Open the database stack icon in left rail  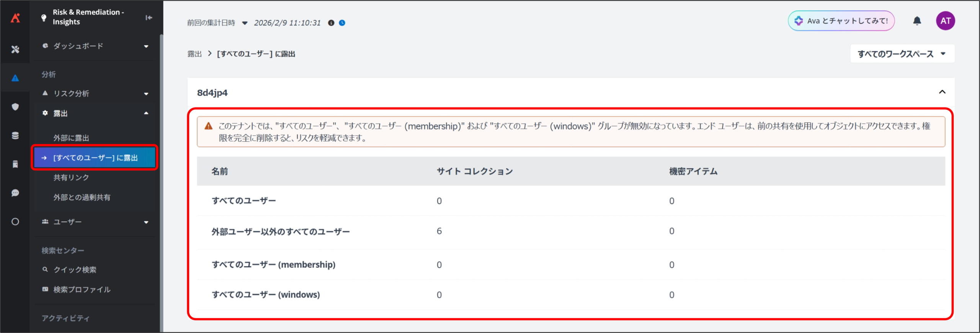(15, 136)
